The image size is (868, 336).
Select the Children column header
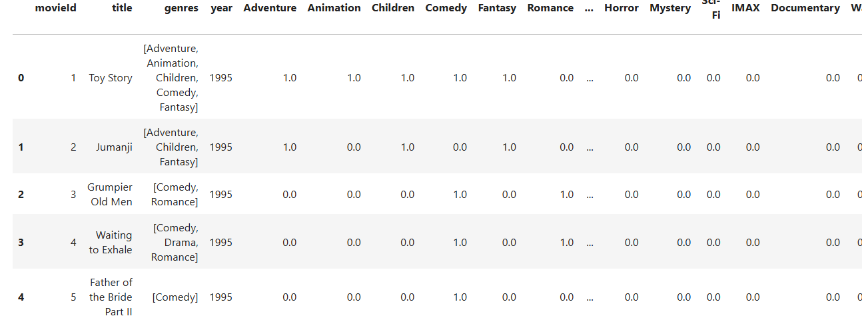coord(392,8)
